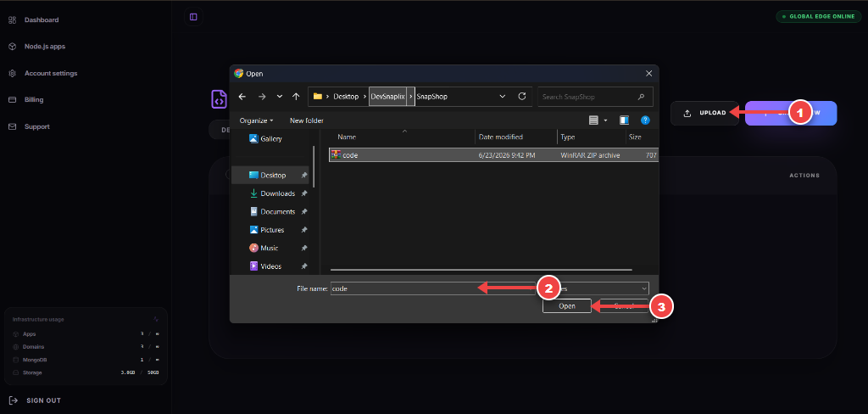Toggle the sidebar collapse icon
The width and height of the screenshot is (868, 414).
click(x=193, y=17)
